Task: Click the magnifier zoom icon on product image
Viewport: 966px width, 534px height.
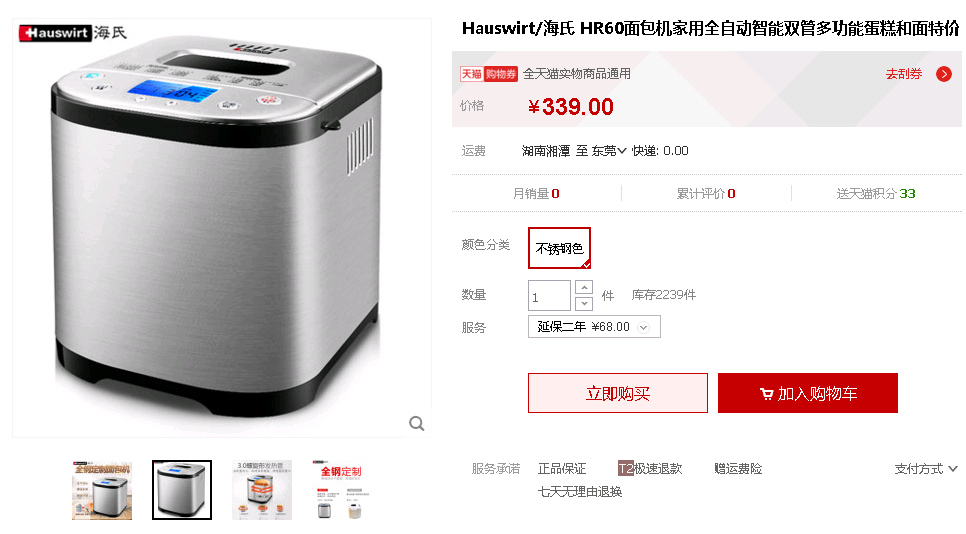Action: tap(417, 423)
